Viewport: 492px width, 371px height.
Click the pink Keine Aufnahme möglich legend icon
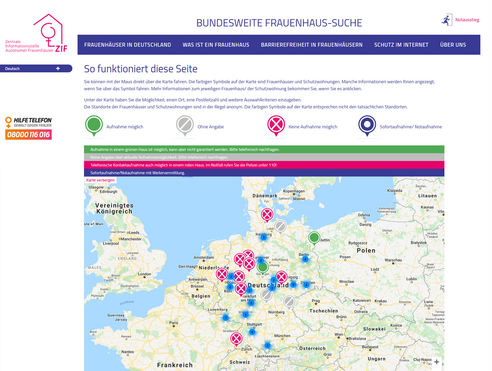[x=276, y=126]
